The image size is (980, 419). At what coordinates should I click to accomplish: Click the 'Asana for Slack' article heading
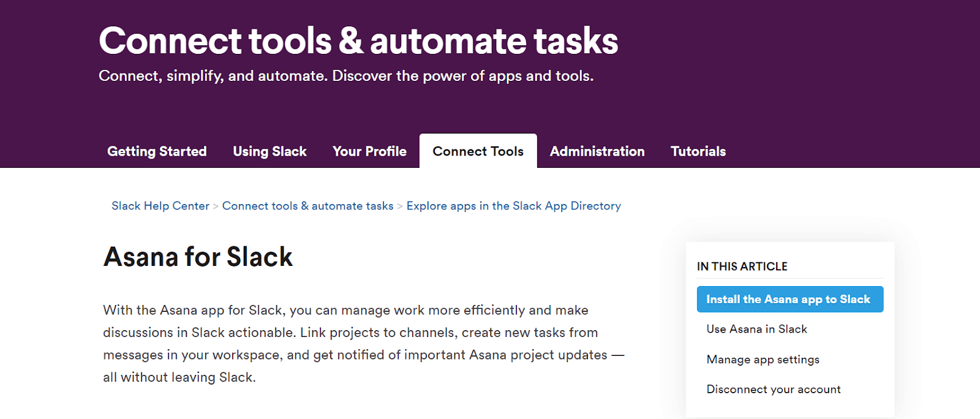click(x=198, y=257)
